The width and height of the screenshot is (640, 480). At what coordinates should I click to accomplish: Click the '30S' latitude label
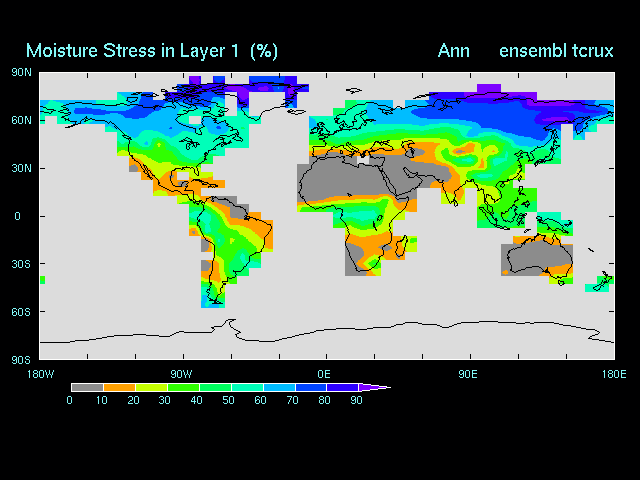[21, 264]
